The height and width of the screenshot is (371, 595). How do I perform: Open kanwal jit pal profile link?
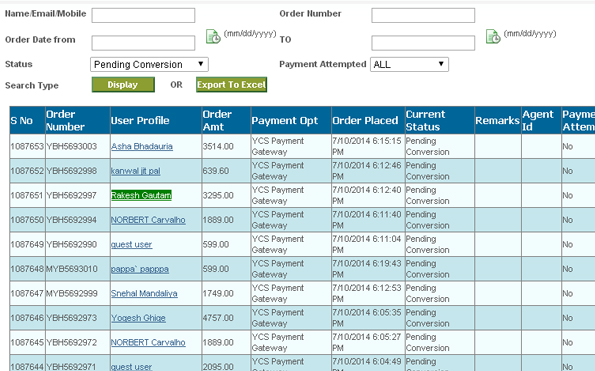click(135, 171)
